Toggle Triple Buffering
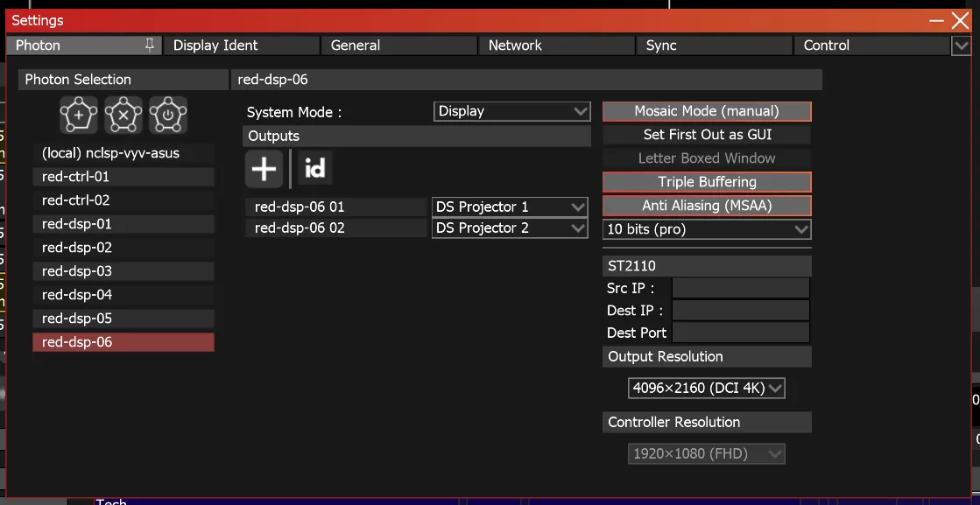This screenshot has height=505, width=980. (x=707, y=182)
